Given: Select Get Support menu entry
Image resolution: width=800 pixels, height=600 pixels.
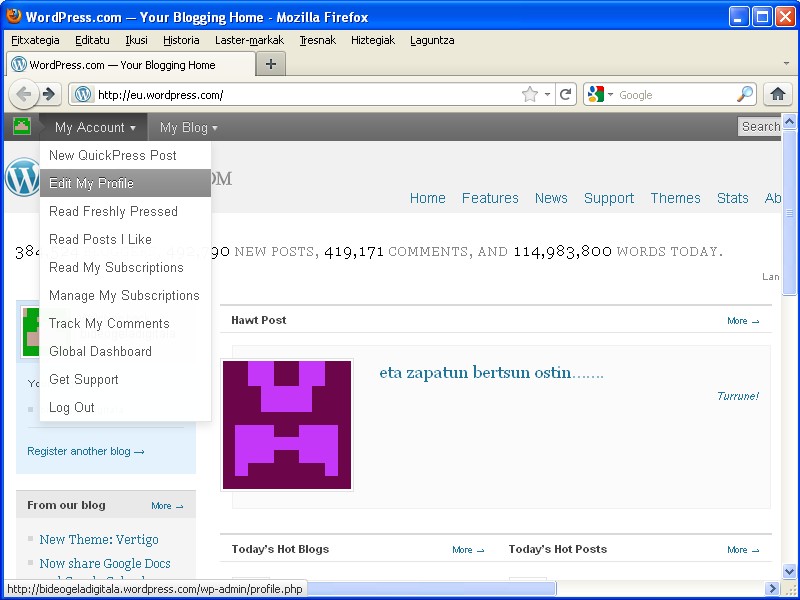Looking at the screenshot, I should tap(126, 380).
